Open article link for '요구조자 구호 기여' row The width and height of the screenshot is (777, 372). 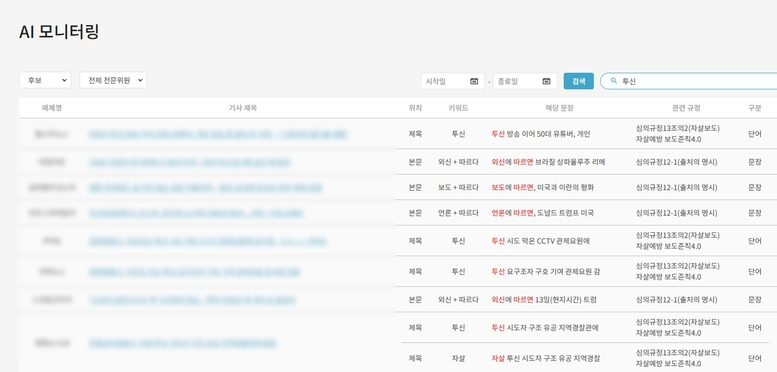point(194,272)
